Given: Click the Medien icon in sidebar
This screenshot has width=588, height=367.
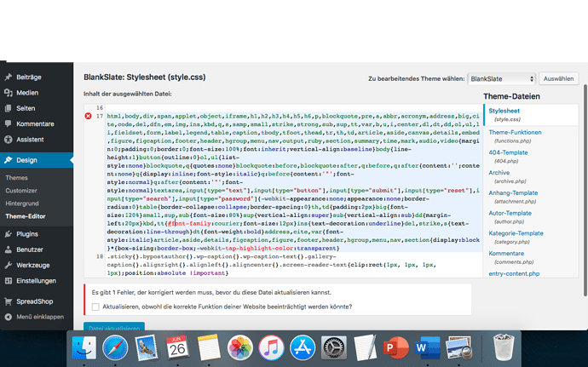Looking at the screenshot, I should tap(9, 93).
